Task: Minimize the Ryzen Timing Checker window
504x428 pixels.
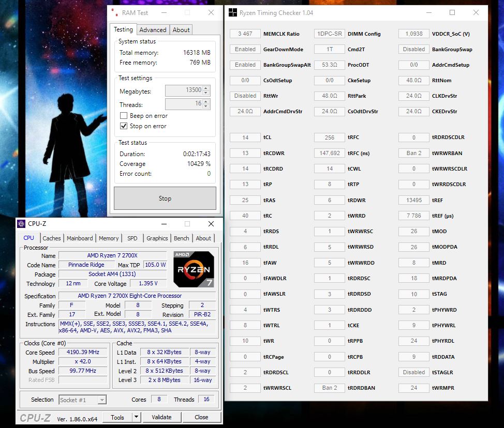Action: [x=429, y=13]
